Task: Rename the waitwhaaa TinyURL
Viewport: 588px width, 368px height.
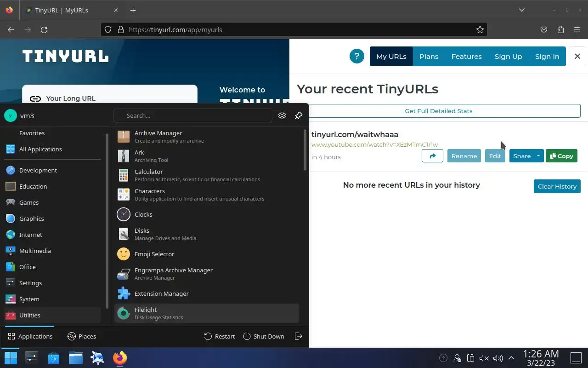Action: pyautogui.click(x=464, y=156)
